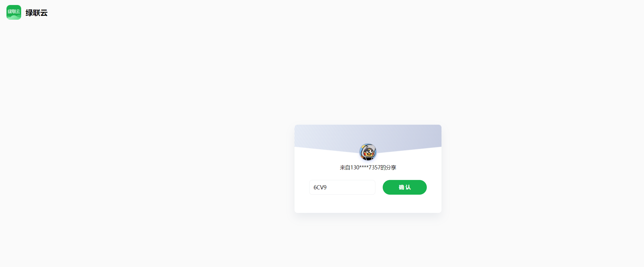Click the green 绿联云 logo icon
The height and width of the screenshot is (267, 644).
tap(14, 12)
